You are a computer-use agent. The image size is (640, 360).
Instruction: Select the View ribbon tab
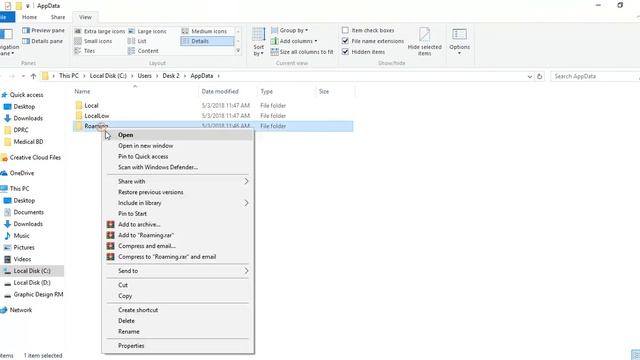[x=85, y=17]
